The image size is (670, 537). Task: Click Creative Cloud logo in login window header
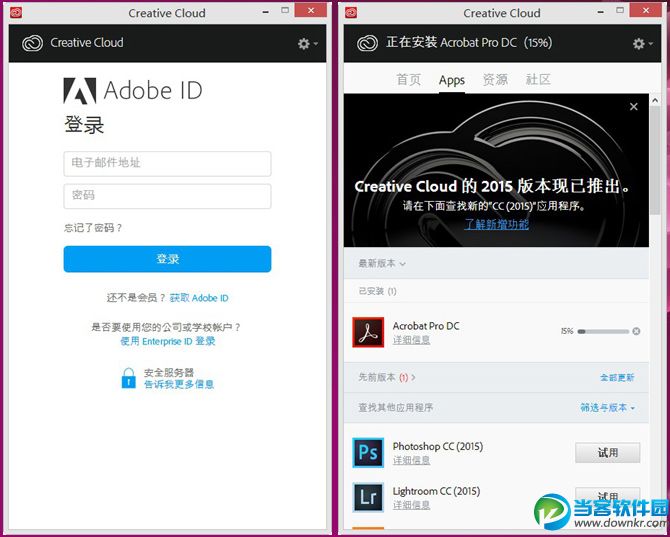32,43
